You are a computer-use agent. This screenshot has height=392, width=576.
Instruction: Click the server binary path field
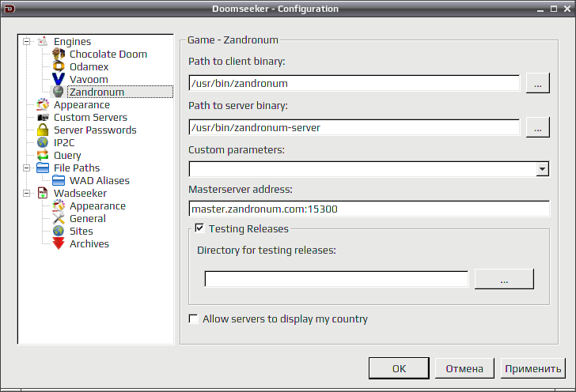point(354,127)
